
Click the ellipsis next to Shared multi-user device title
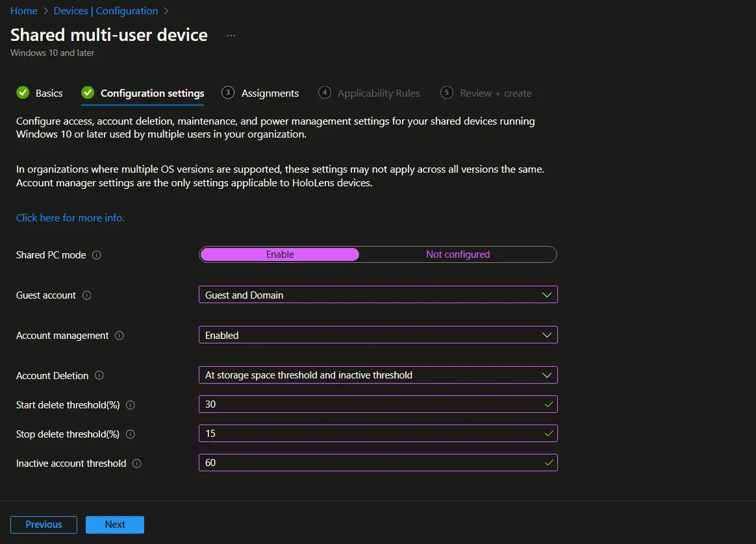pos(231,34)
